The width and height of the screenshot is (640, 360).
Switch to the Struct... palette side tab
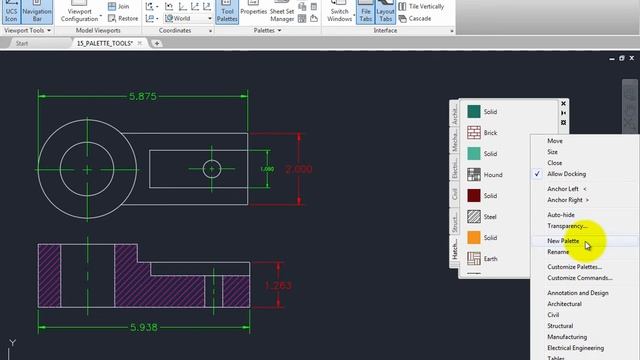click(x=454, y=221)
